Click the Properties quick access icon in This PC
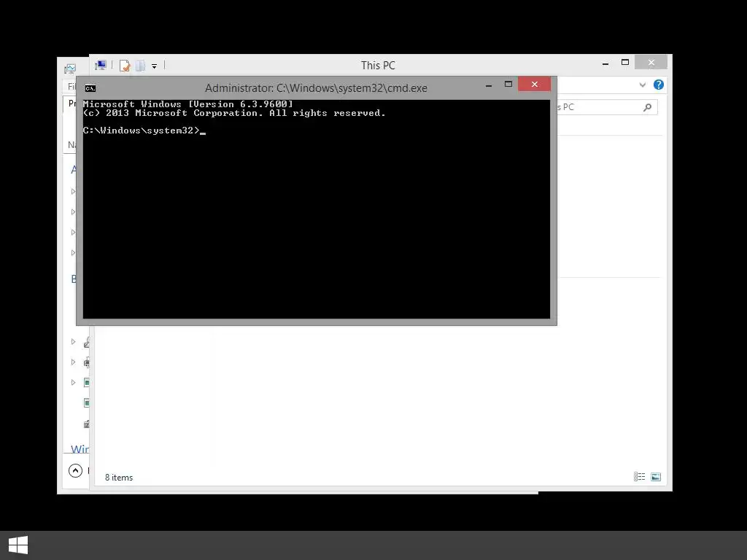 [125, 66]
